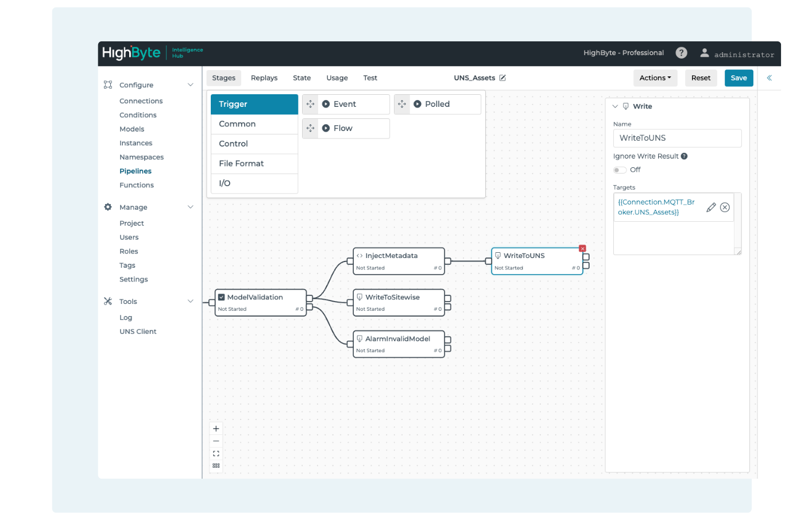
Task: Click the Save button
Action: 738,78
